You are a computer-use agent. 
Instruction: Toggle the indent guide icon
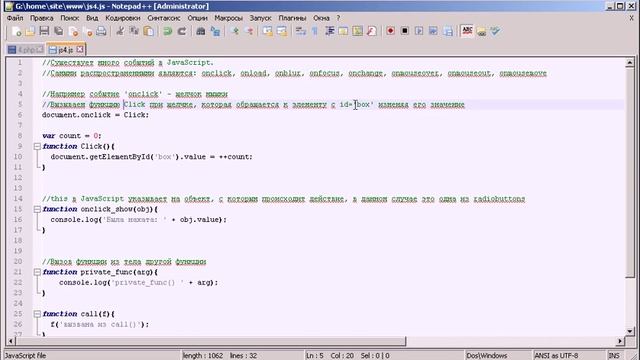tap(329, 31)
